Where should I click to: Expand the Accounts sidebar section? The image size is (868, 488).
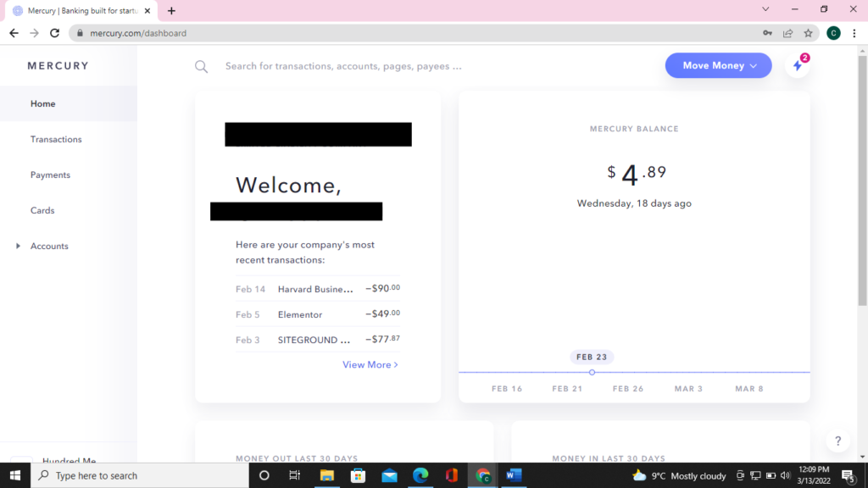19,246
